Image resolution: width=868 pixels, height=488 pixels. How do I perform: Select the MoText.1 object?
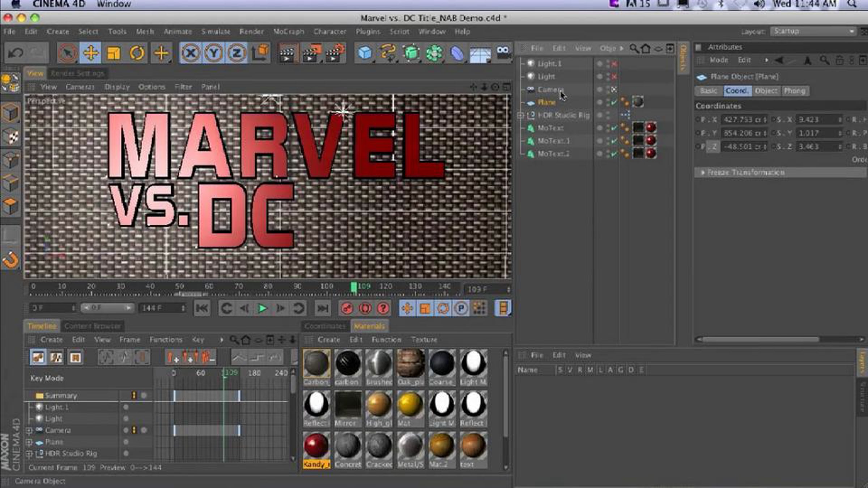tap(553, 141)
